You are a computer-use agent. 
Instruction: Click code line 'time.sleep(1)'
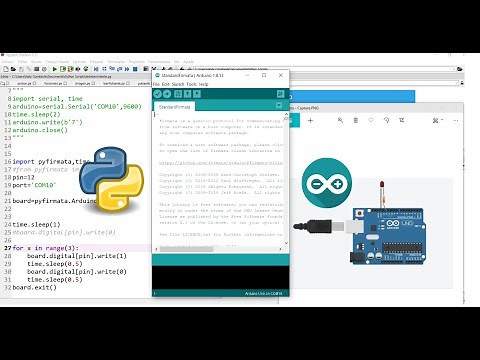[36, 224]
